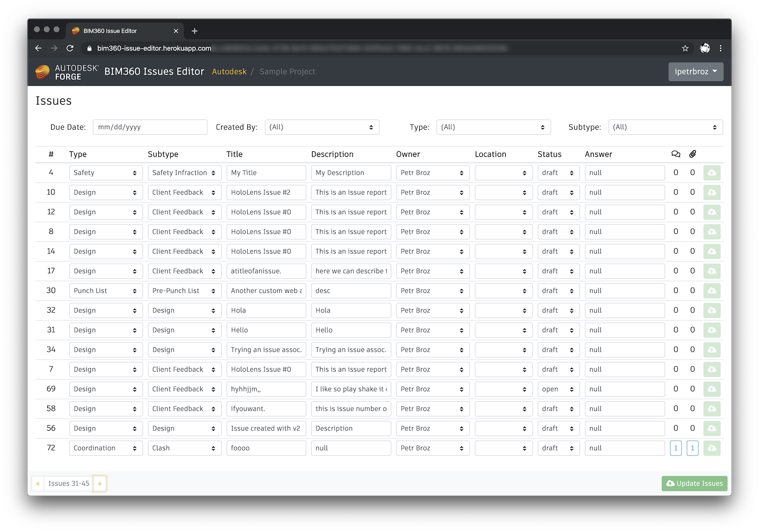Screen dimensions: 759x532
Task: Open the browser profile avatar
Action: 705,48
